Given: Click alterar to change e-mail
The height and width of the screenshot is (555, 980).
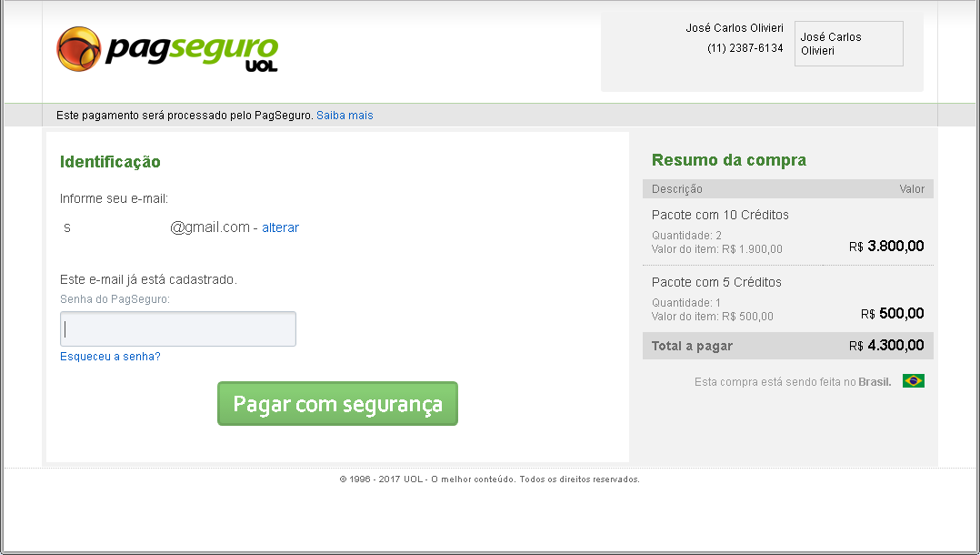Looking at the screenshot, I should [280, 227].
